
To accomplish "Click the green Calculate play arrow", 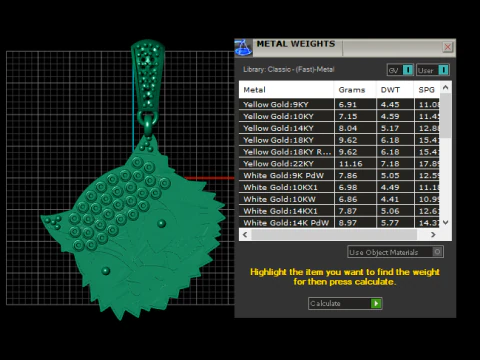I will click(x=376, y=303).
